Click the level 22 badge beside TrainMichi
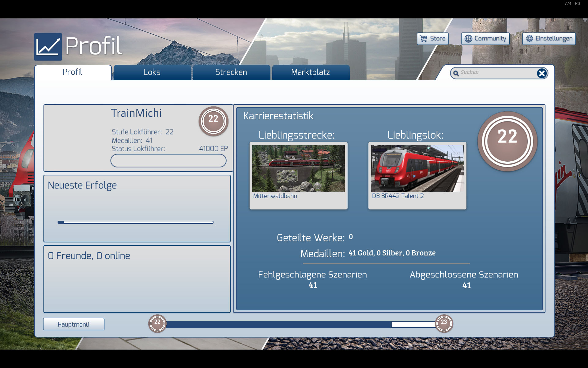Viewport: 588px width, 368px height. pos(213,121)
